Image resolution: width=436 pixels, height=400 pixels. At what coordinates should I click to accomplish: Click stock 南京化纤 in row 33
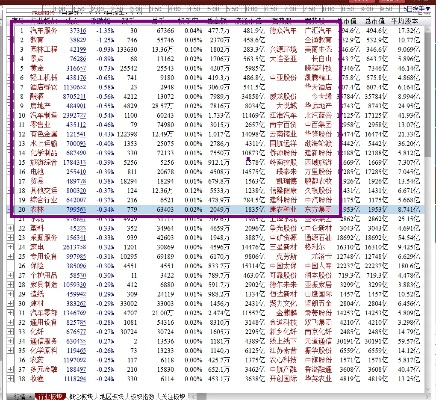(x=318, y=332)
